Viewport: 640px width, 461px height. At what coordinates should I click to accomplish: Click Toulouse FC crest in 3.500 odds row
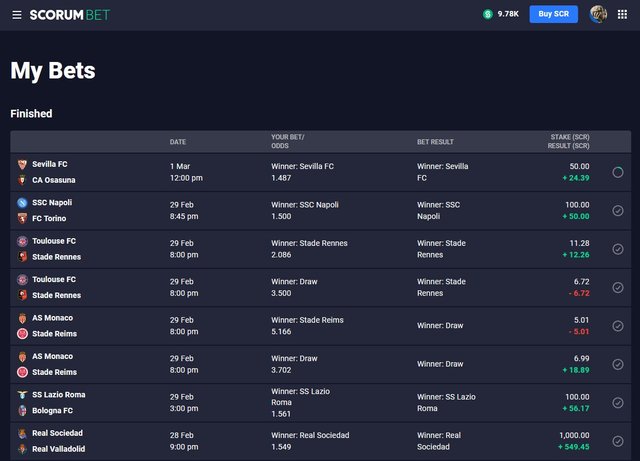(22, 280)
